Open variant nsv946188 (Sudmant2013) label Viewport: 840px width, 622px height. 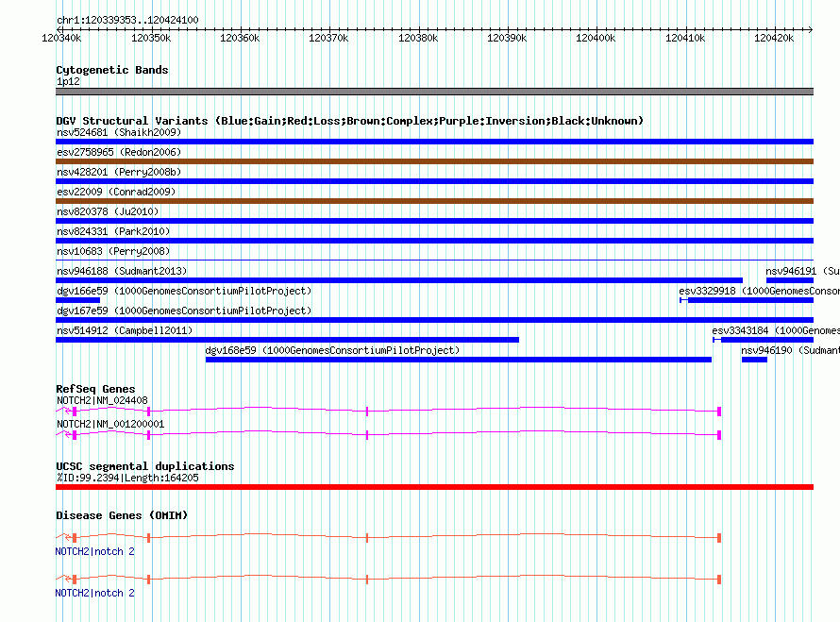(x=122, y=271)
